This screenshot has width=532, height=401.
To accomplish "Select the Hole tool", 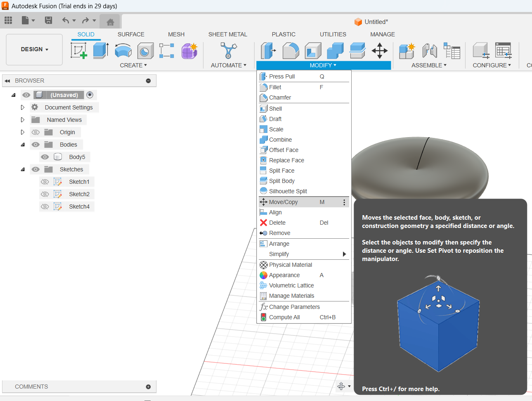I will 145,51.
